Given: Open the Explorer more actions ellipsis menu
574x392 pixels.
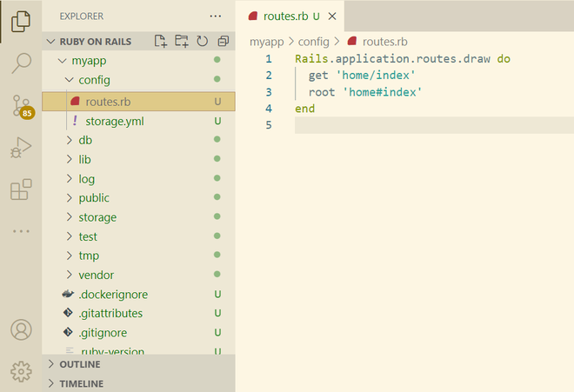Looking at the screenshot, I should point(216,17).
